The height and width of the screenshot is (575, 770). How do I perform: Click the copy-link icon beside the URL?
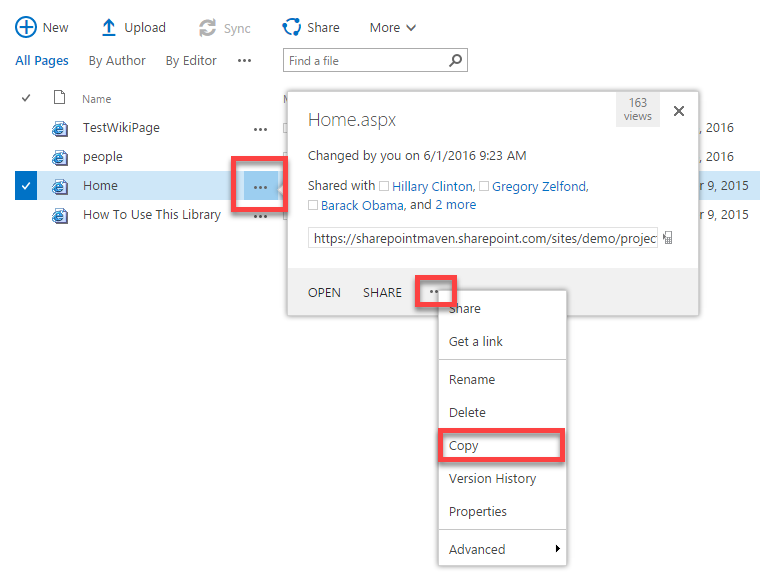tap(668, 239)
